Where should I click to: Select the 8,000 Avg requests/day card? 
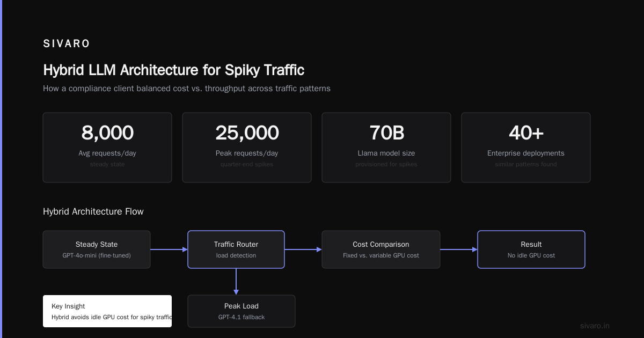(x=107, y=148)
